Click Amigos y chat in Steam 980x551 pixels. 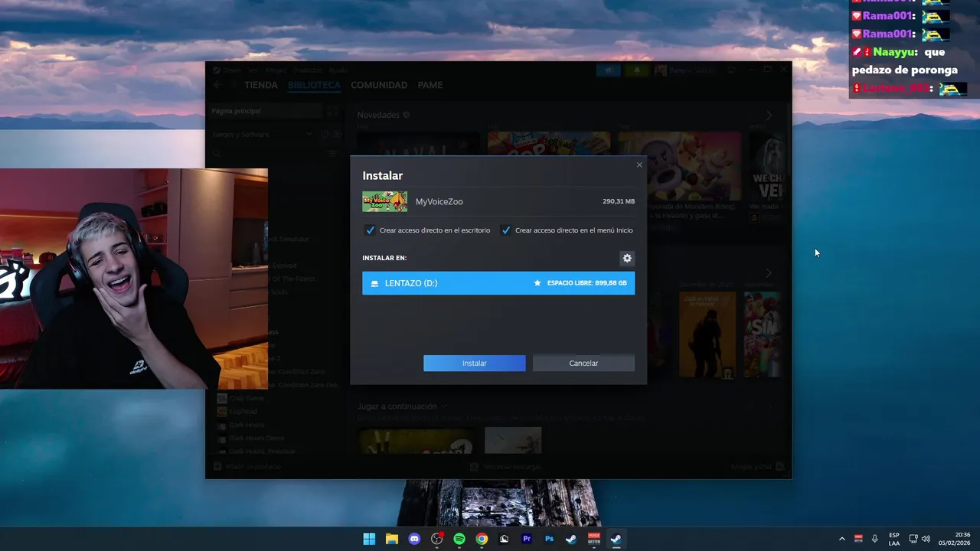(x=757, y=466)
